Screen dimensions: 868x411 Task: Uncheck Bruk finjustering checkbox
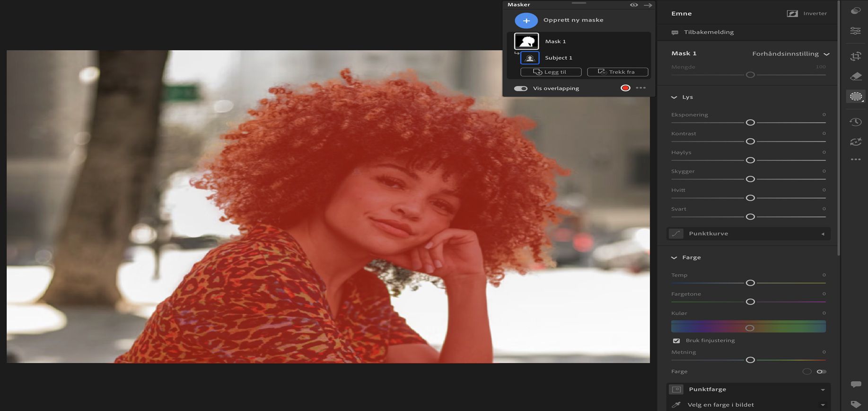[x=676, y=340]
